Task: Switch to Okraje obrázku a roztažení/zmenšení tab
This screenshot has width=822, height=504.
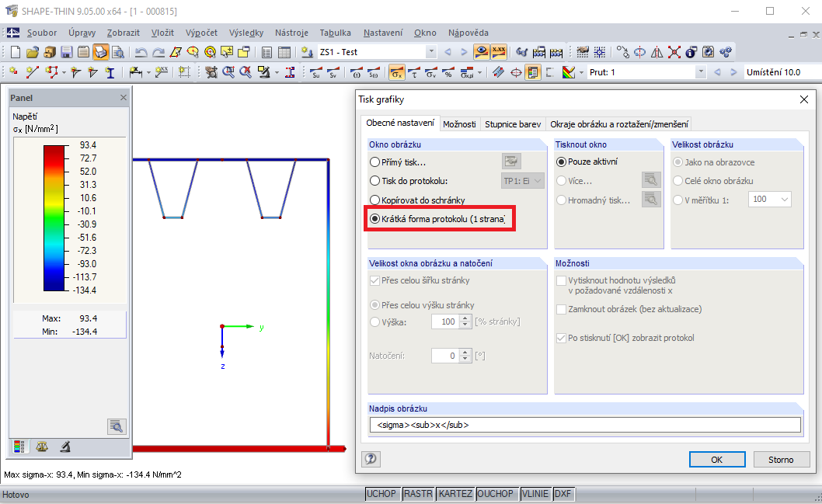Action: [618, 124]
